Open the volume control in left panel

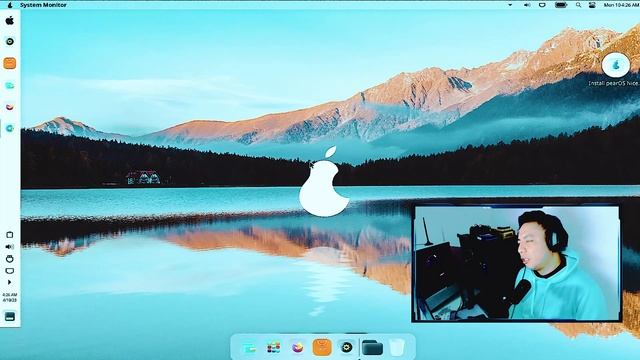10,247
